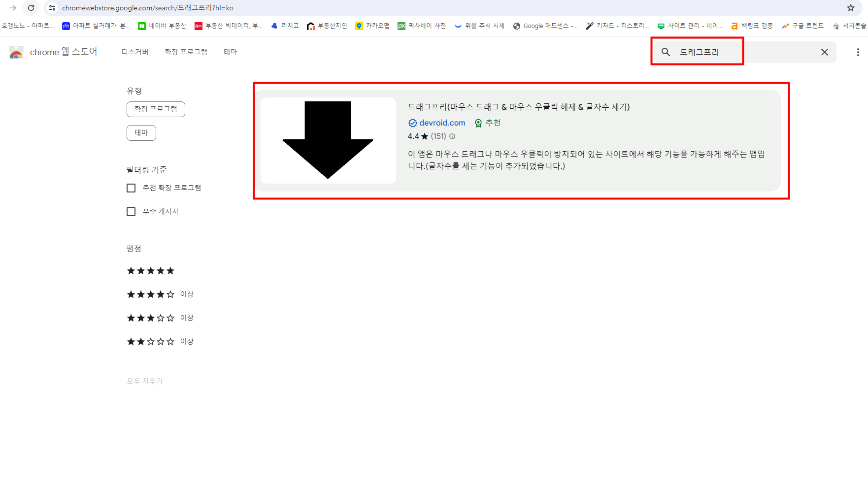Image resolution: width=868 pixels, height=477 pixels.
Task: Open the 부동산 빅데이터 bookmark
Action: coord(229,26)
